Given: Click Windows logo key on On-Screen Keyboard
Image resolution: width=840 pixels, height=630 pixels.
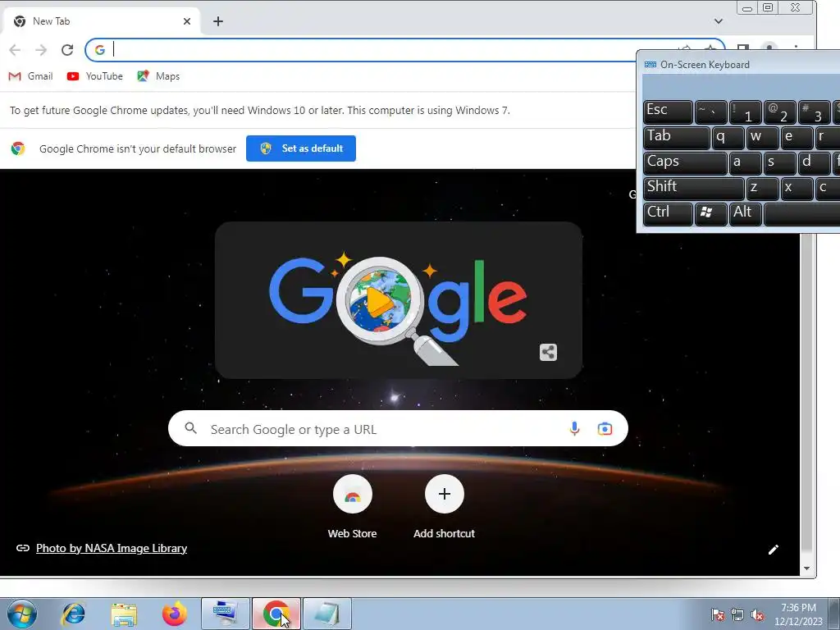Looking at the screenshot, I should pyautogui.click(x=710, y=214).
